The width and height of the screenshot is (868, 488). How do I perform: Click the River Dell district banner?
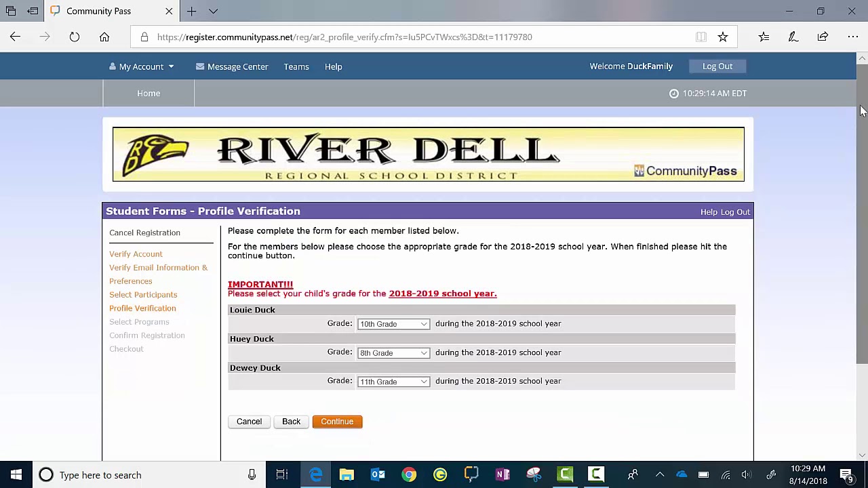click(x=429, y=155)
